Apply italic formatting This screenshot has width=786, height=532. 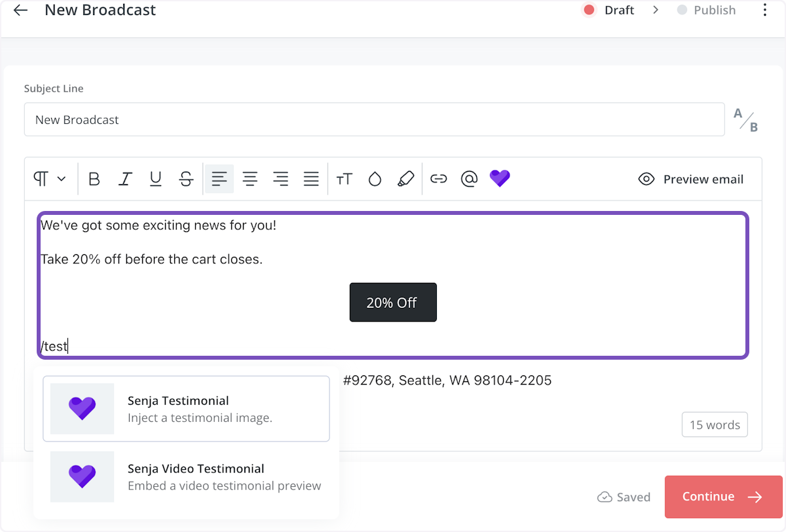point(124,178)
